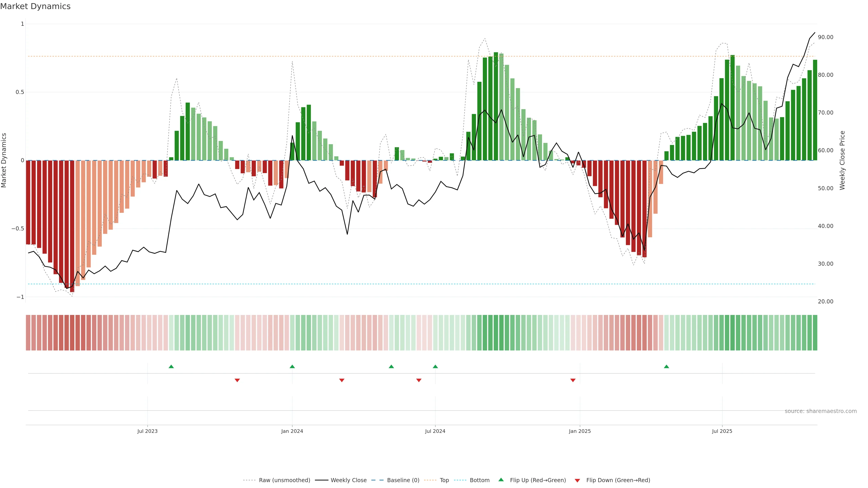
Task: Click the Jul 2023 x-axis label
Action: click(147, 431)
